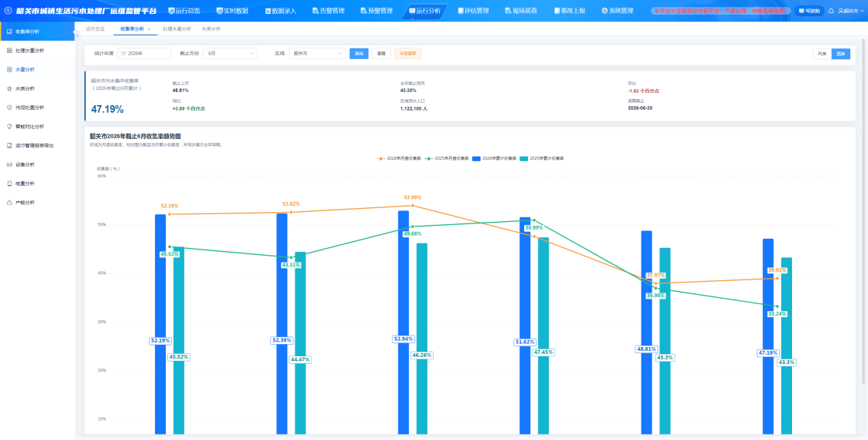Click the platform logo icon beside the title

click(x=8, y=11)
